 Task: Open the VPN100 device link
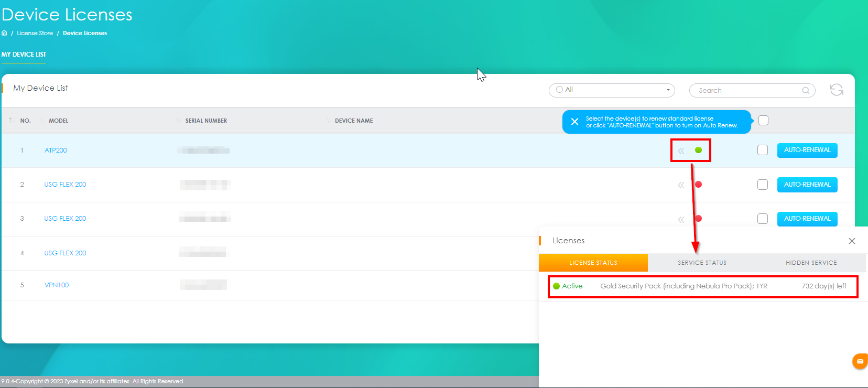point(57,285)
